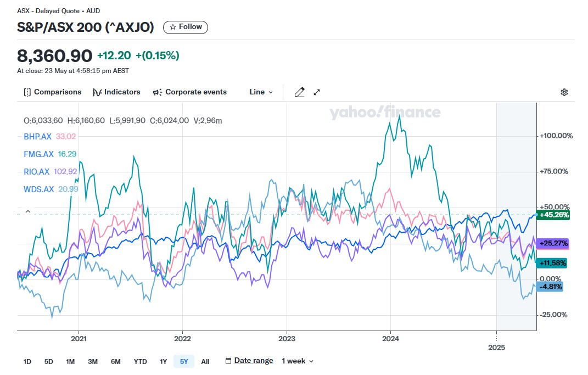Open the Indicators menu
This screenshot has height=375, width=588.
click(116, 92)
